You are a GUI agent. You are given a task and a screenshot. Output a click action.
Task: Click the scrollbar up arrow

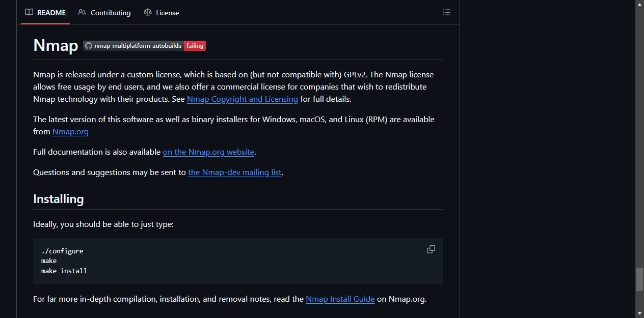coord(639,4)
